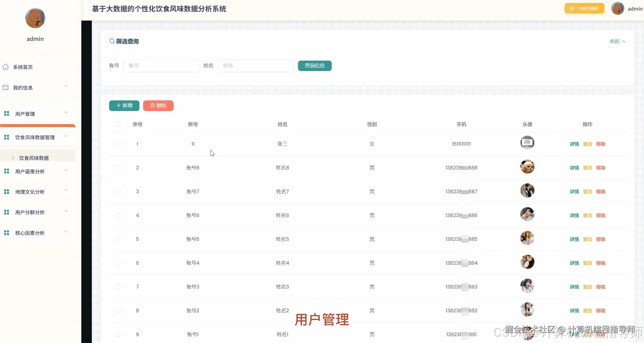Click the large sidebar admin avatar

[x=35, y=18]
